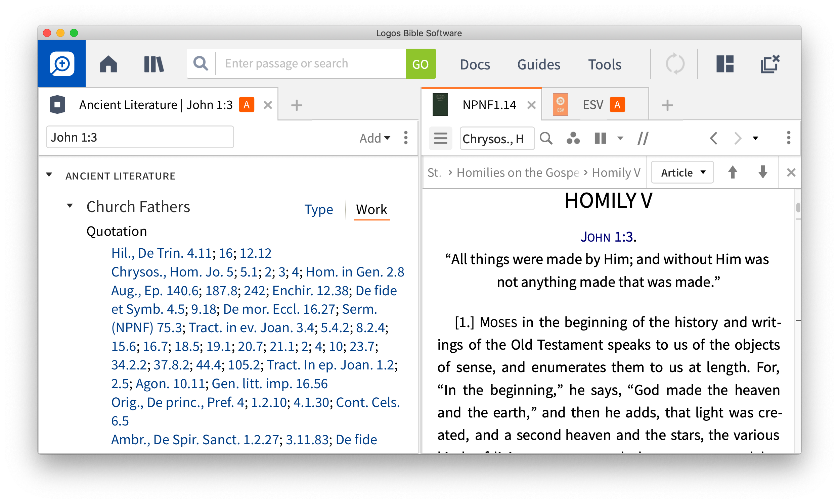Go to the Home page
This screenshot has width=839, height=504.
tap(108, 64)
